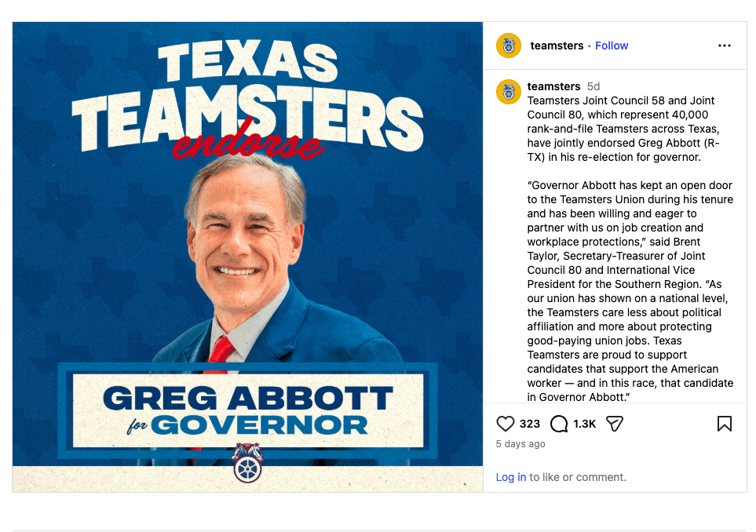Click Log in to like or comment
This screenshot has height=532, width=756.
pos(510,477)
